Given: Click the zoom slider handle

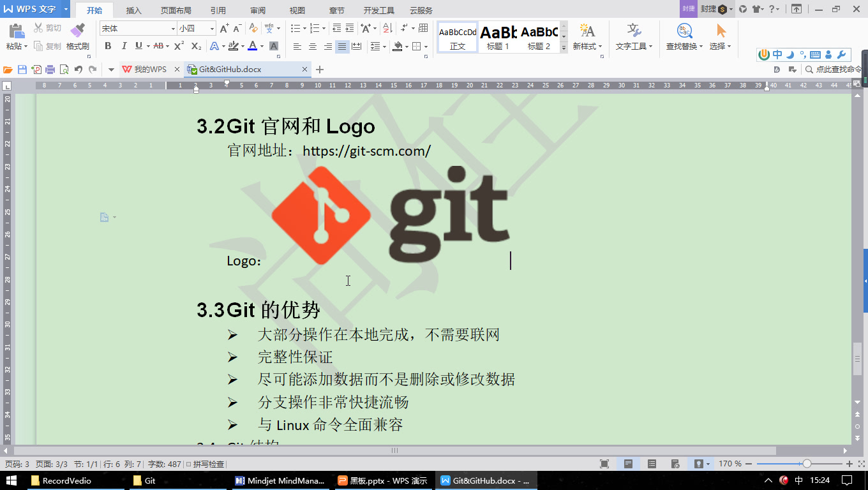Looking at the screenshot, I should (x=807, y=464).
